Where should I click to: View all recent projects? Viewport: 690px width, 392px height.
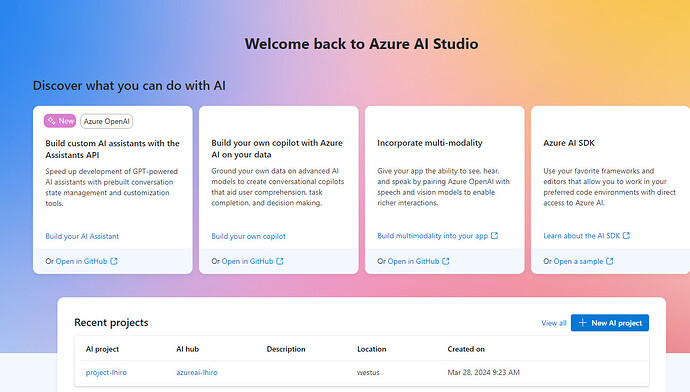(x=554, y=323)
